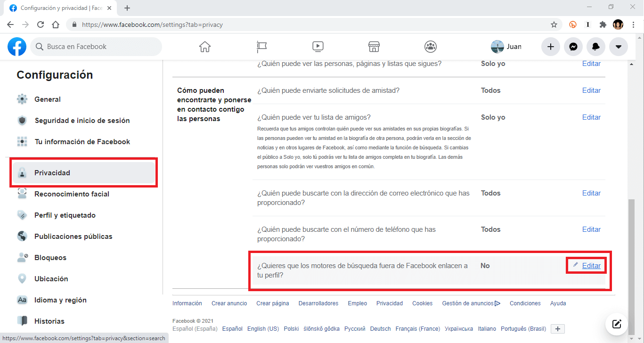This screenshot has height=343, width=644.
Task: Click the Publicaciones públicas globe icon
Action: coord(22,237)
